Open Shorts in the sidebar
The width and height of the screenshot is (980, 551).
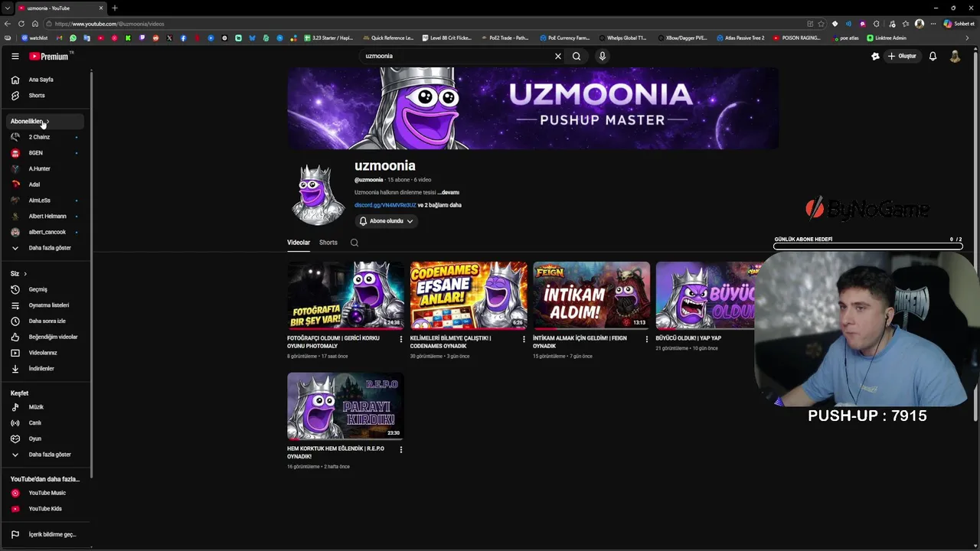click(x=46, y=96)
